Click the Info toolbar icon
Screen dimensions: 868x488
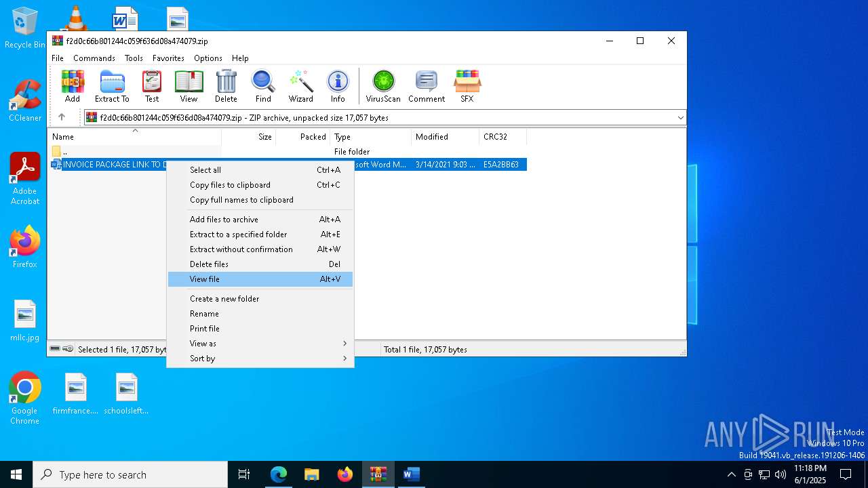tap(338, 86)
